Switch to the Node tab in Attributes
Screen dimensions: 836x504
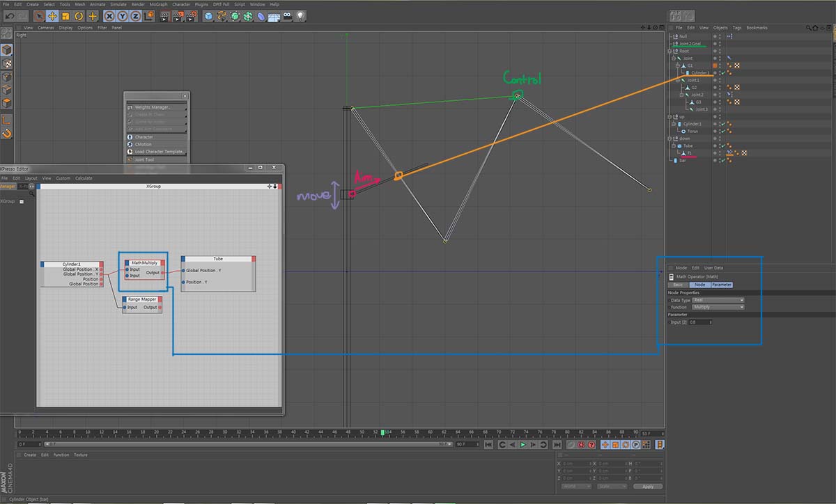tap(700, 285)
